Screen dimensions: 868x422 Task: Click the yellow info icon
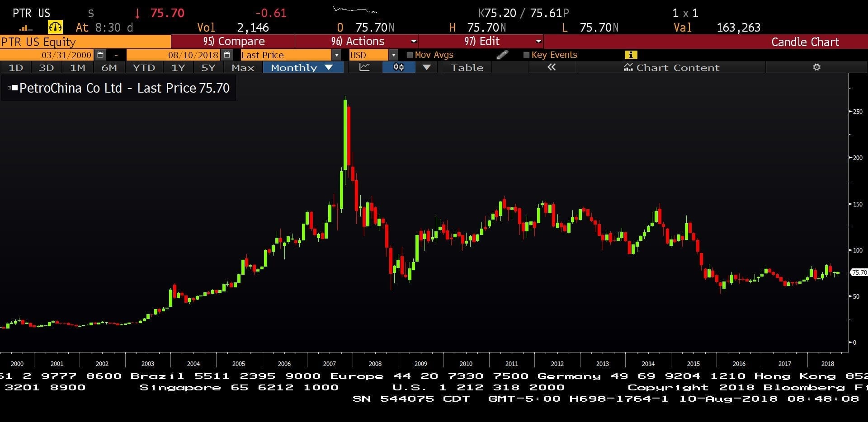click(631, 55)
